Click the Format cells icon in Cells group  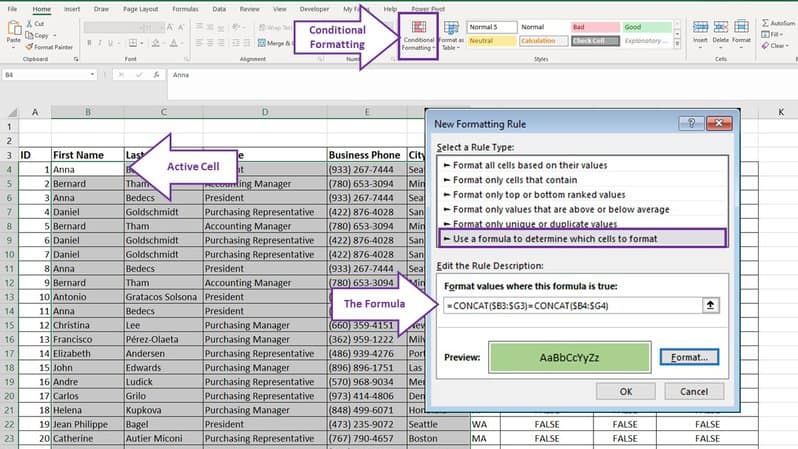click(741, 27)
